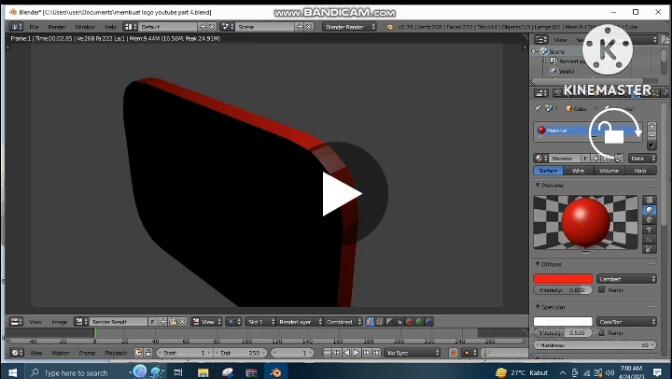Open the screen layout browse icon
This screenshot has width=672, height=379.
click(x=130, y=27)
